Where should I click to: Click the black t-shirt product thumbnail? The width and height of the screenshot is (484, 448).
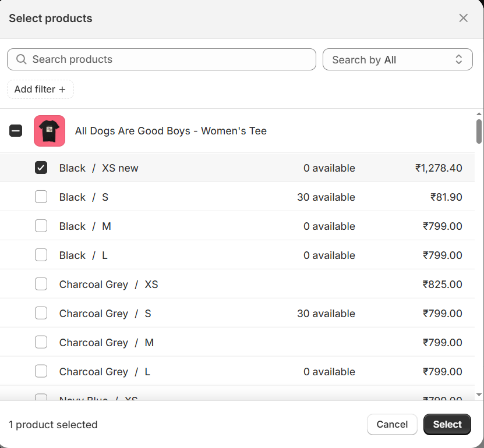click(x=50, y=131)
